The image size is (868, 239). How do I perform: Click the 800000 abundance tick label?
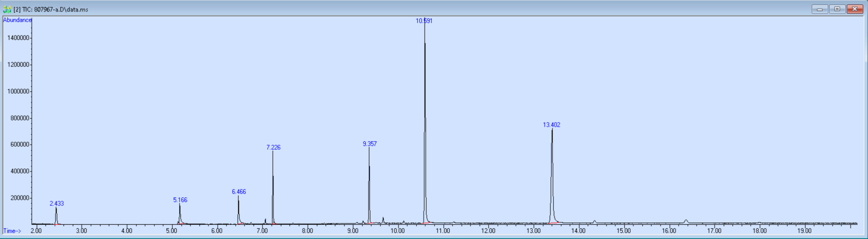(20, 118)
